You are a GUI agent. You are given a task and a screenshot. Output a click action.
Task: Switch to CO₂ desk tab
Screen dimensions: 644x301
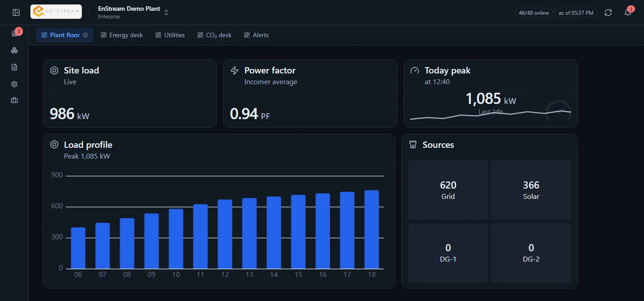214,35
